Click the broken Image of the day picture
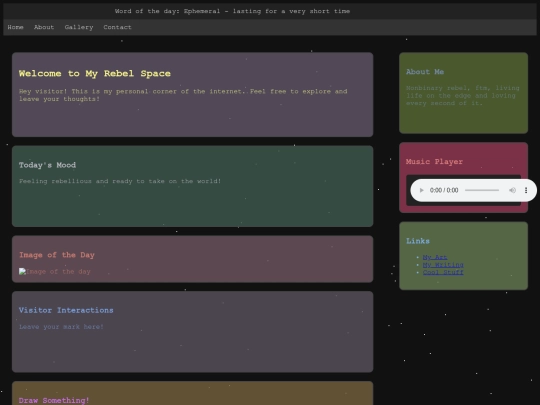This screenshot has width=540, height=405. click(x=55, y=272)
